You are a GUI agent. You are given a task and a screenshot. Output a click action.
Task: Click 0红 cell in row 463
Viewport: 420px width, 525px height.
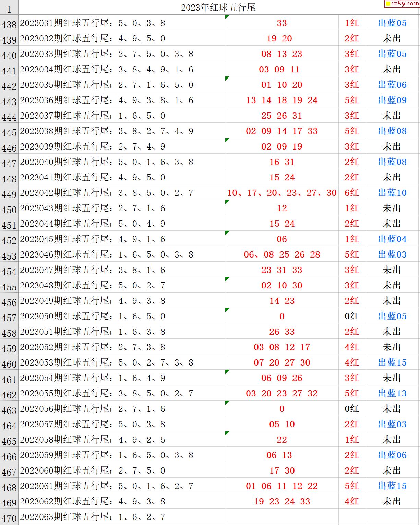point(352,409)
